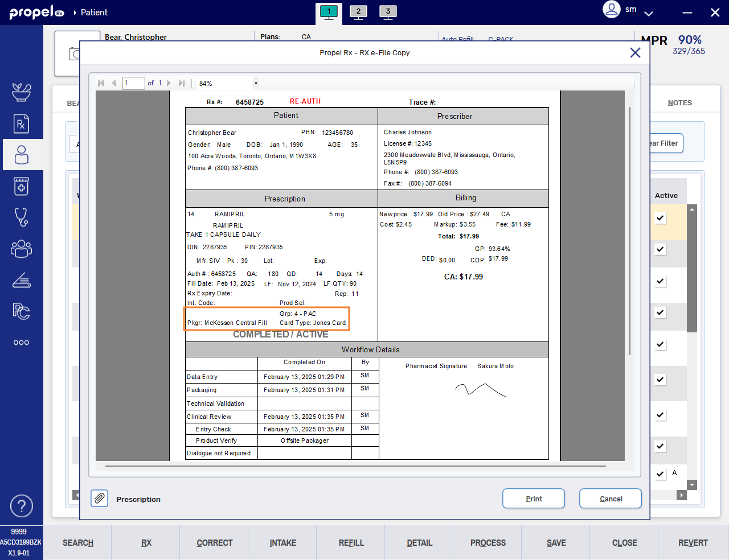729x560 pixels.
Task: Open the compounding mortar icon in sidebar
Action: pos(21,92)
